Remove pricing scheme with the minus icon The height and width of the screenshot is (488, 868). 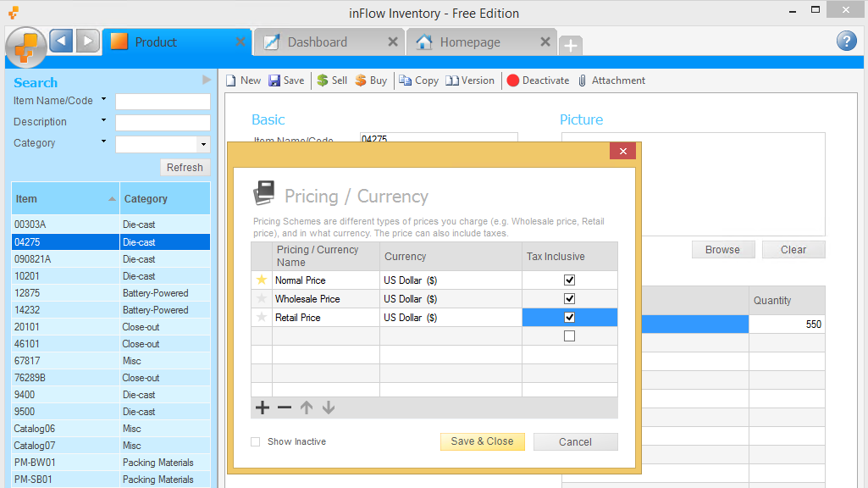(x=285, y=408)
